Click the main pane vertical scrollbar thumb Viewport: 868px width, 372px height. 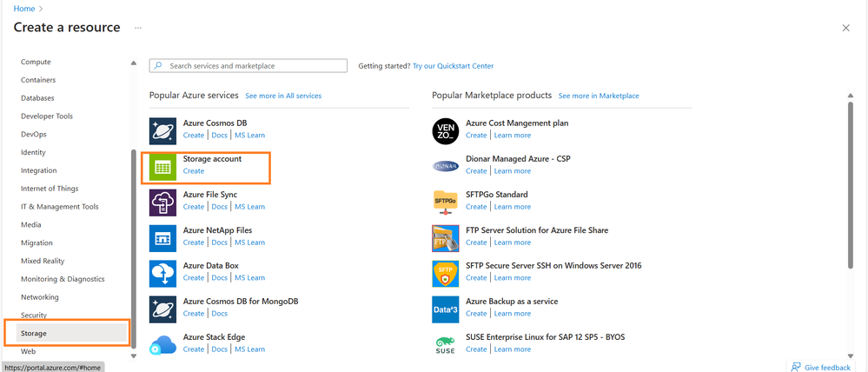851,185
